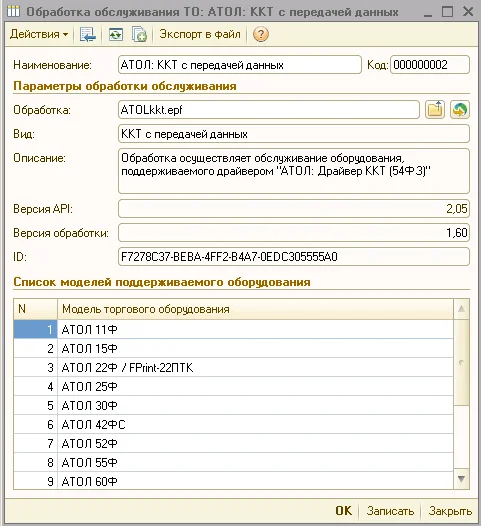Click the refresh (reread) toolbar icon

click(116, 35)
